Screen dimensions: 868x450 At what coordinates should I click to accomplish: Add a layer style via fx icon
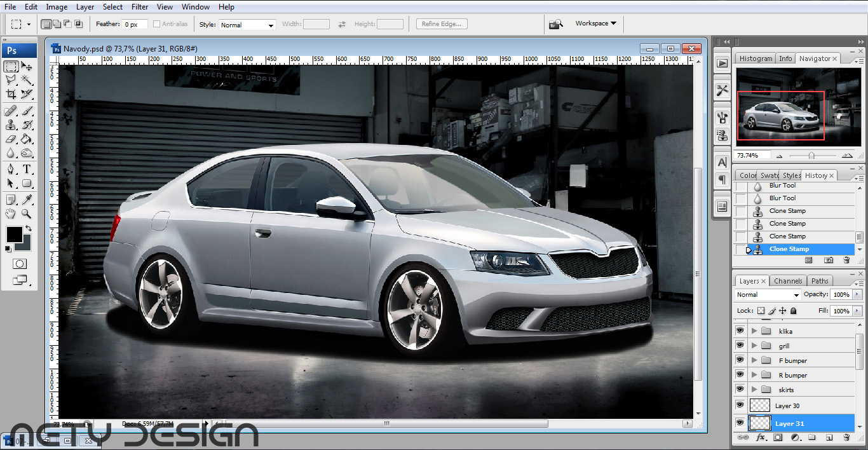[x=760, y=438]
